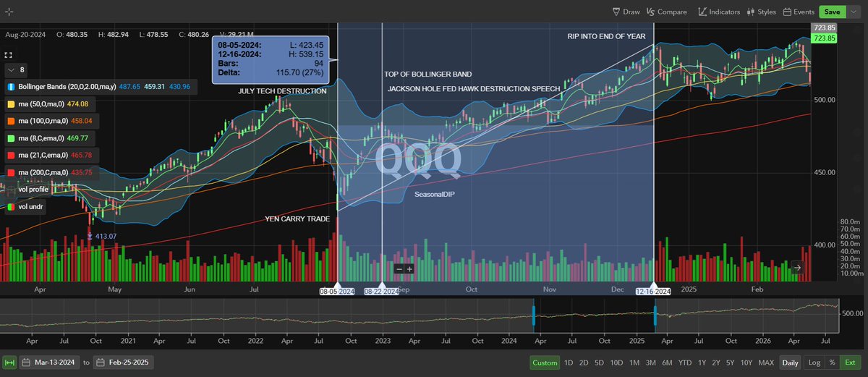
Task: Click the JULY TECH DESTRUCTION annotation
Action: tap(282, 91)
